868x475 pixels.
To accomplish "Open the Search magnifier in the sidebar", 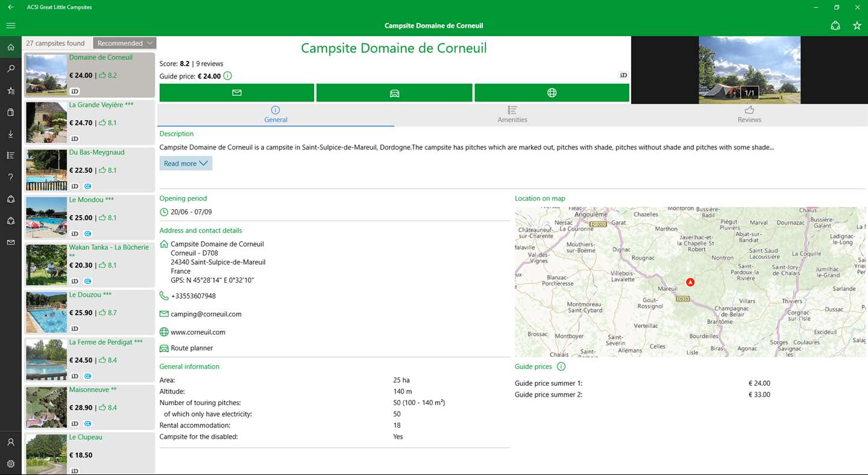I will tap(11, 69).
